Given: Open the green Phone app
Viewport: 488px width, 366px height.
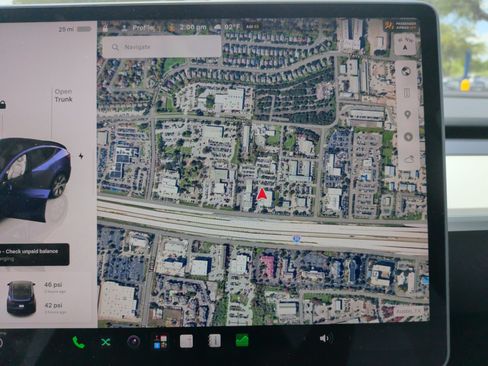Looking at the screenshot, I should [x=78, y=342].
